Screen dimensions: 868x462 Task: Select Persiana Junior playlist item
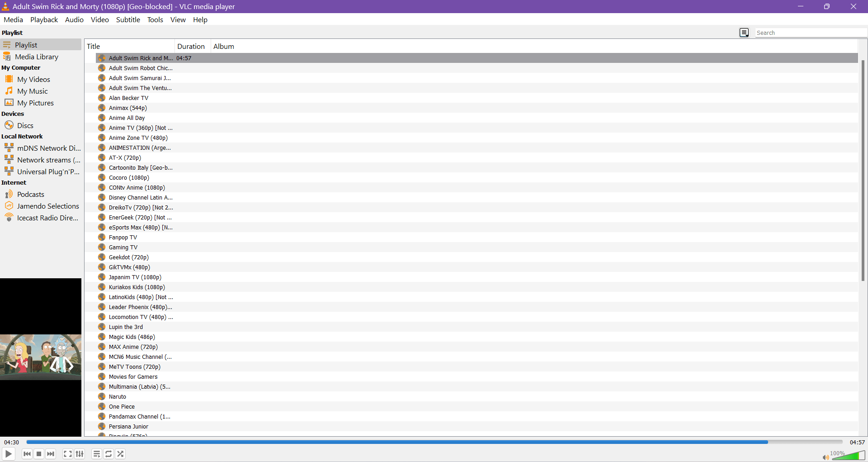[477, 426]
